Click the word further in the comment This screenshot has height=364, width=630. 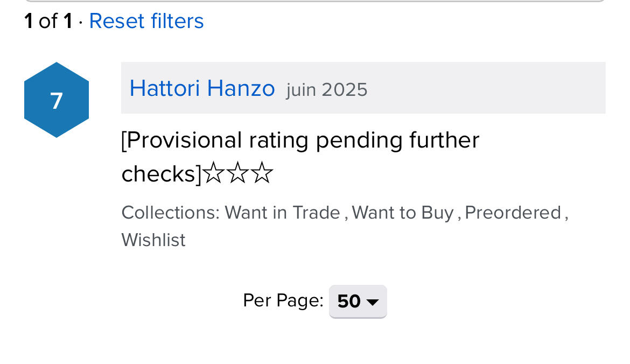(x=444, y=141)
